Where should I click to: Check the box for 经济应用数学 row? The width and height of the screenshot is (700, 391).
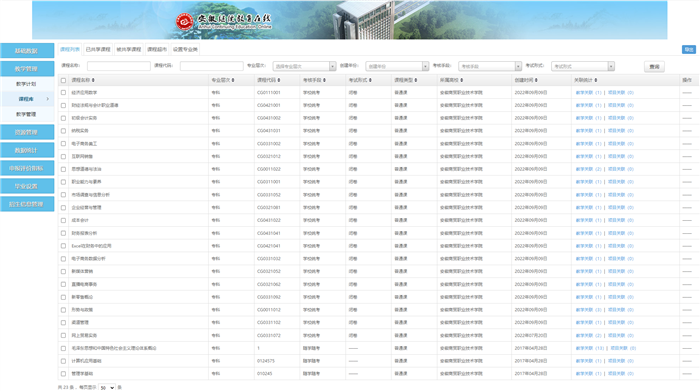(x=63, y=93)
